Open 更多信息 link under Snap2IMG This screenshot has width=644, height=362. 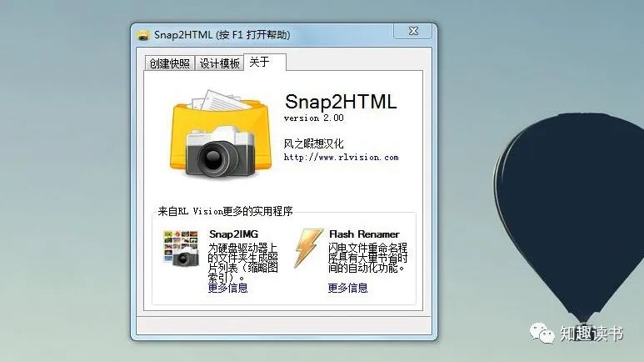tap(228, 288)
